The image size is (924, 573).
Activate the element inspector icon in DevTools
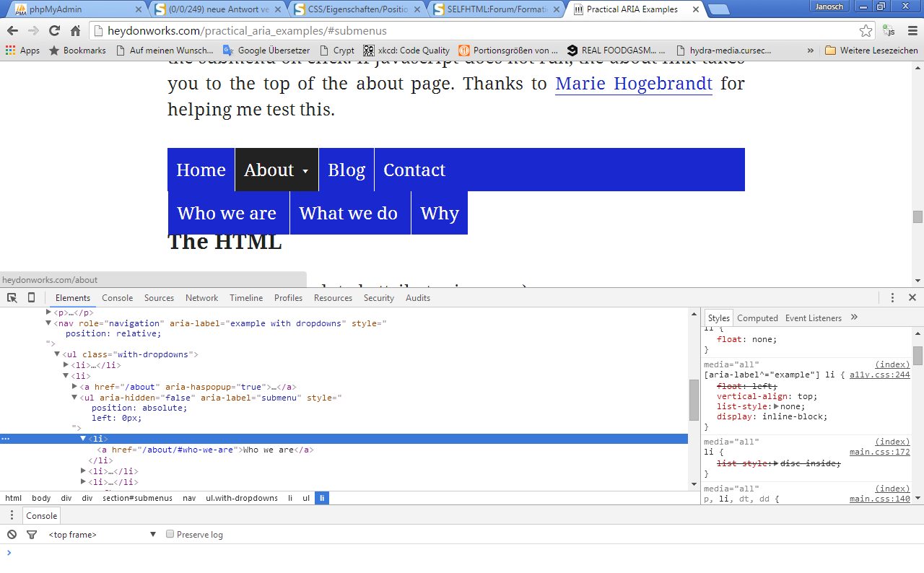click(x=12, y=297)
